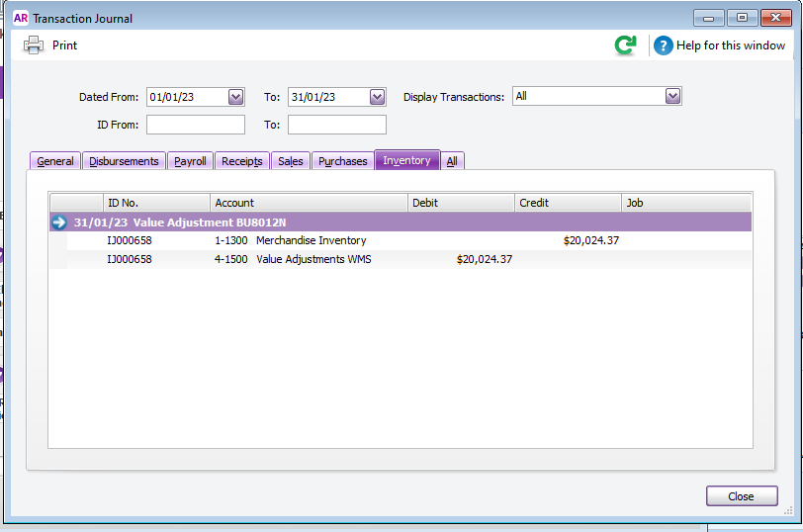Click the Close button
The height and width of the screenshot is (532, 803).
(x=742, y=496)
